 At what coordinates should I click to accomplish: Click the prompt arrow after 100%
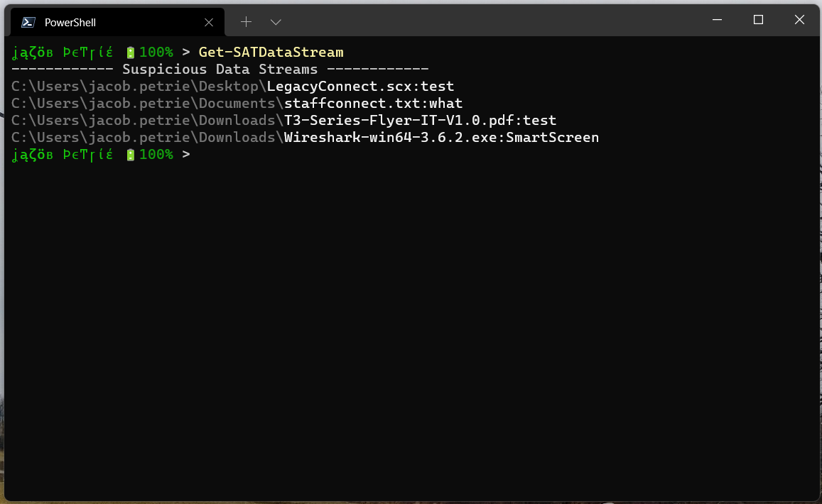[187, 51]
